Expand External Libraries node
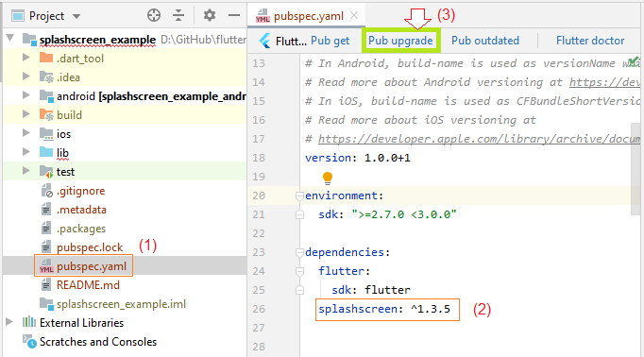Image resolution: width=644 pixels, height=357 pixels. click(x=9, y=322)
